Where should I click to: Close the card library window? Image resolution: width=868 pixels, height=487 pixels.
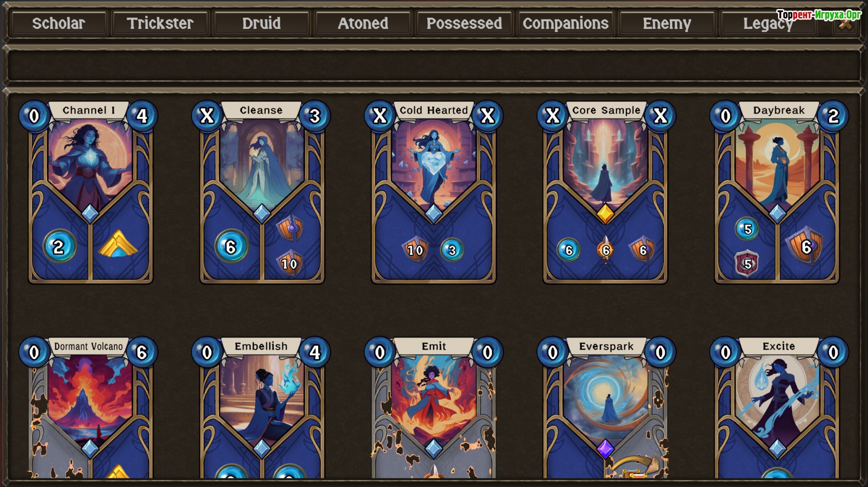845,25
